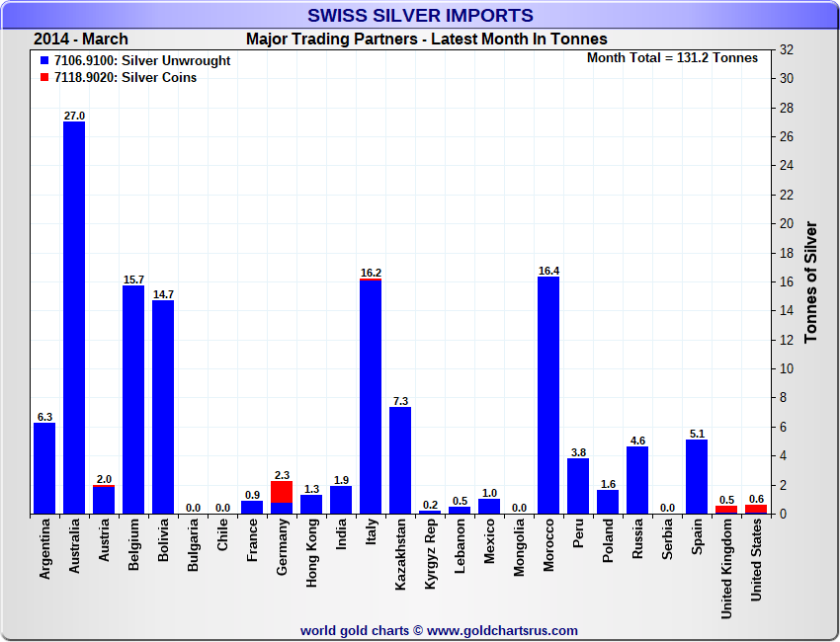
Task: Click the red Silver Coins legend square
Action: pos(44,77)
